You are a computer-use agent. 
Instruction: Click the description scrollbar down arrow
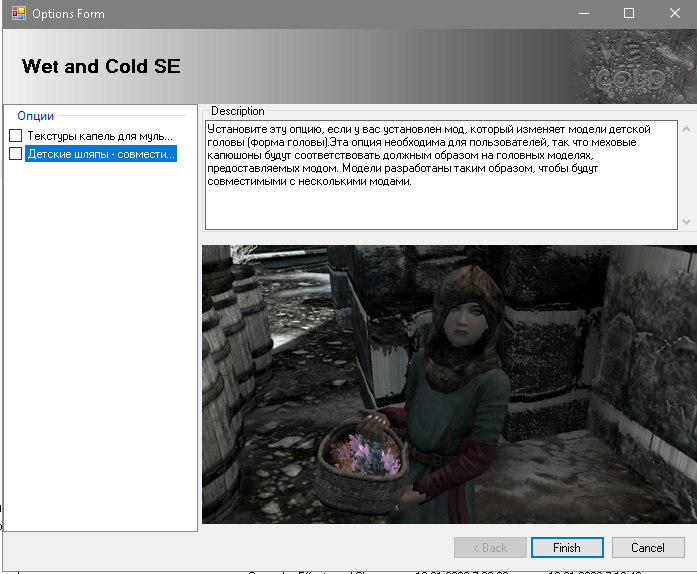685,222
